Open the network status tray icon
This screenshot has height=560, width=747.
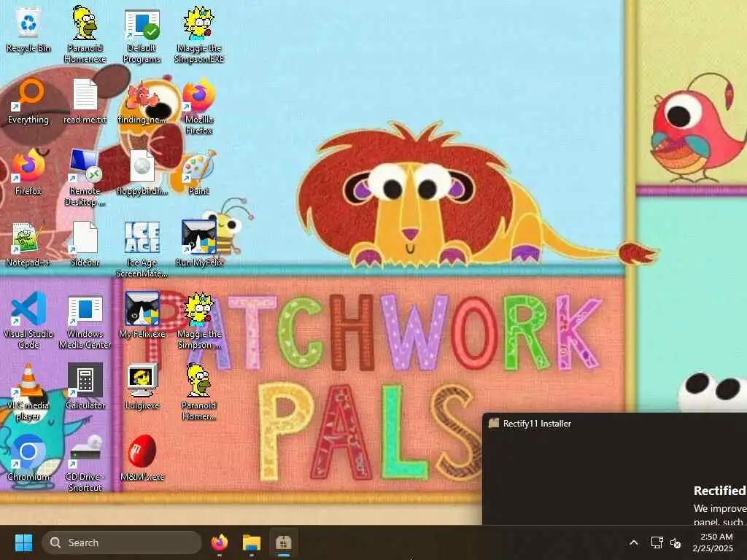(x=657, y=542)
